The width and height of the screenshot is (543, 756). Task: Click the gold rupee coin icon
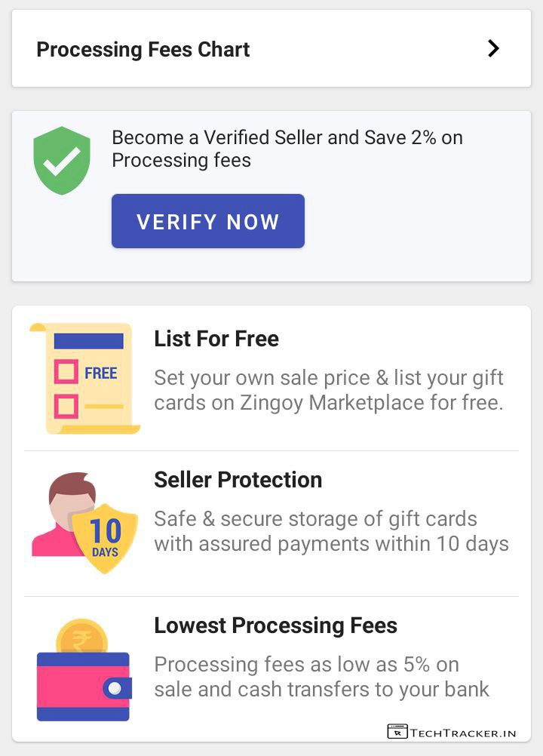pyautogui.click(x=82, y=636)
